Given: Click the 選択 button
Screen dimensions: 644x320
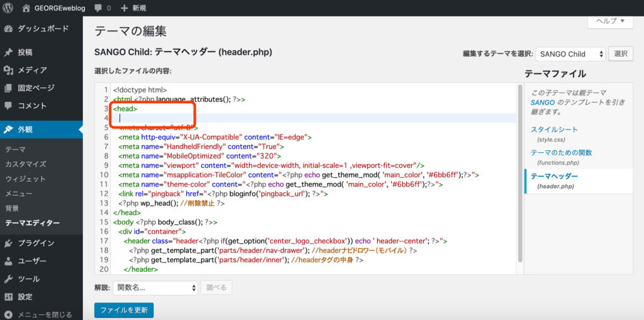Looking at the screenshot, I should tap(621, 54).
